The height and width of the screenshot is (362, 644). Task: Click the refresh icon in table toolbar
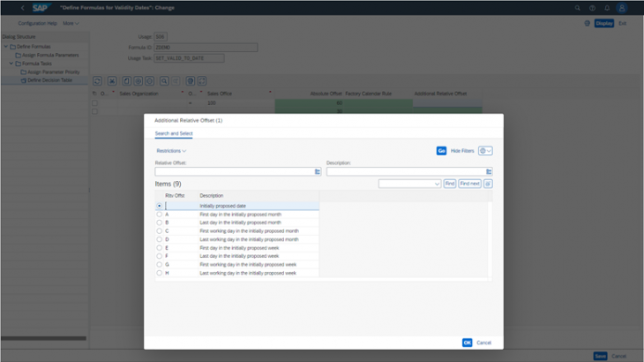click(x=97, y=81)
